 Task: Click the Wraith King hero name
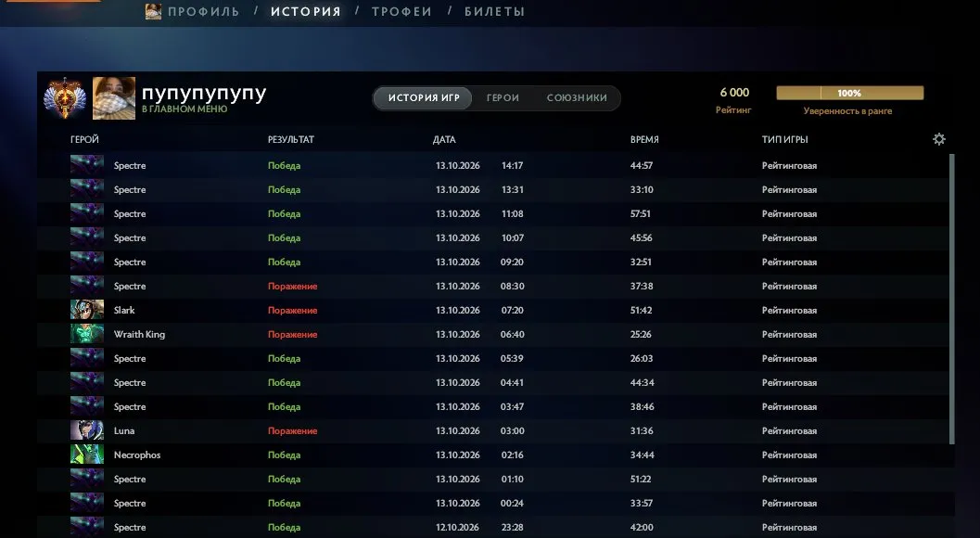click(x=139, y=334)
